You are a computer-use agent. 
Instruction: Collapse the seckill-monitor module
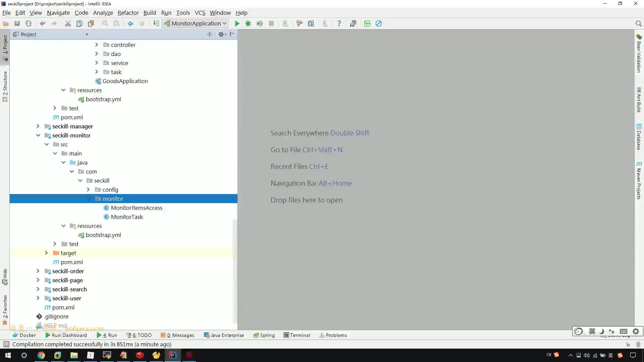[38, 135]
